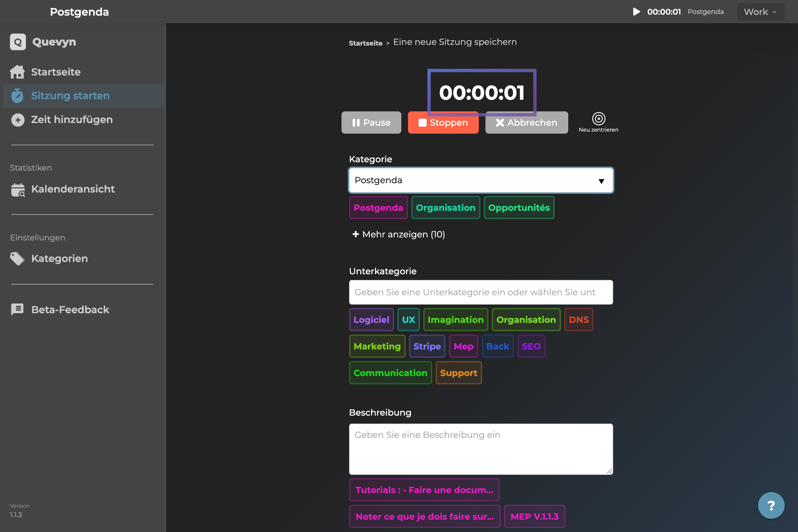The image size is (798, 532).
Task: Pick the 'Tutorials : - Faire une docum...' description
Action: [424, 490]
